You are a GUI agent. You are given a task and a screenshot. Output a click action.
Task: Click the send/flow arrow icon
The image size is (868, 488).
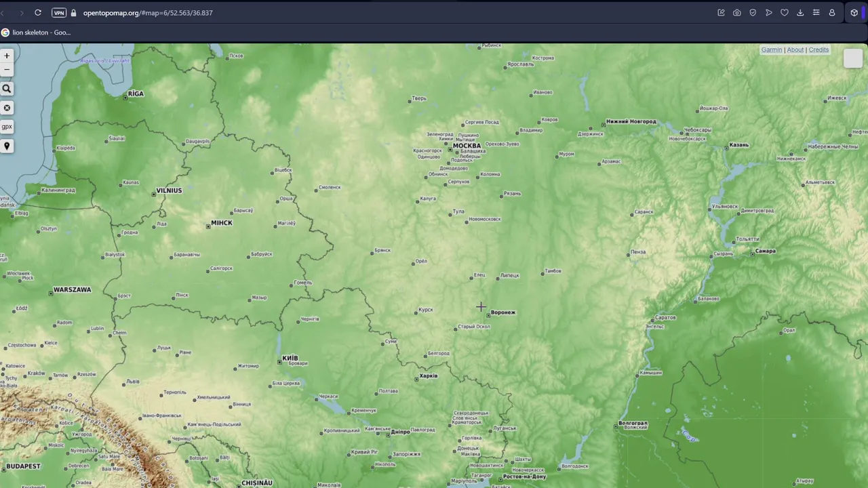pyautogui.click(x=768, y=13)
